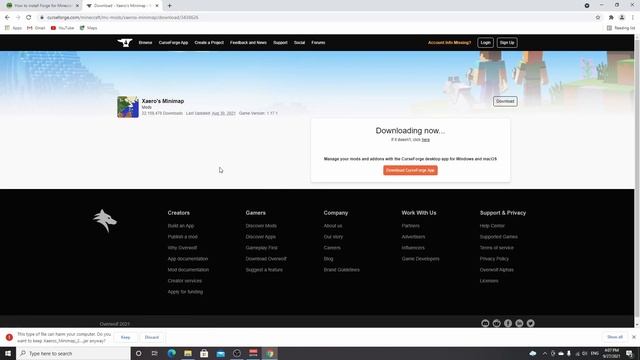Click the Login button
Screen dimensions: 640x360
point(485,42)
